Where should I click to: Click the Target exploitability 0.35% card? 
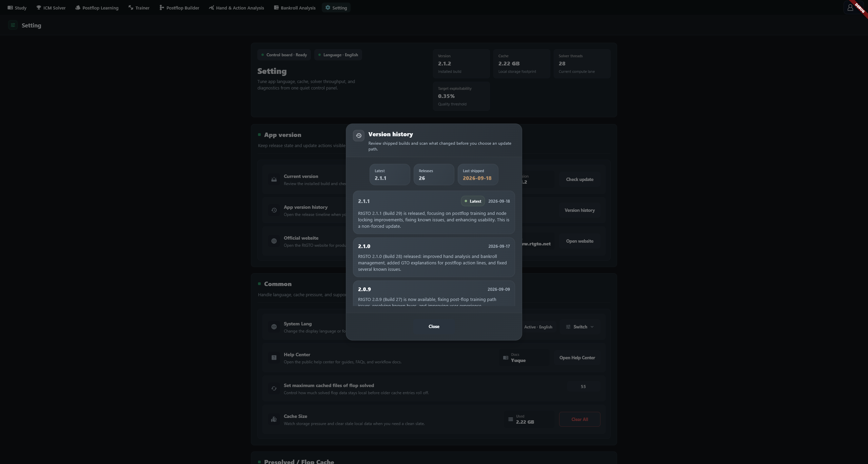tap(461, 96)
